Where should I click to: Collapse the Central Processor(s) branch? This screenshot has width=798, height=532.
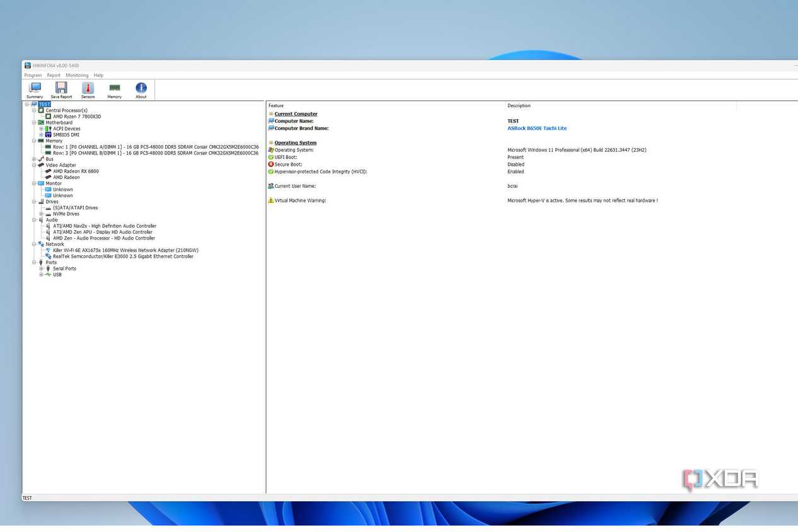coord(34,110)
